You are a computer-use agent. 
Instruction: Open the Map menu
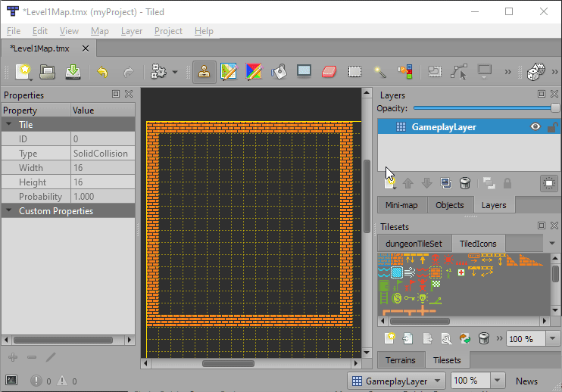click(x=99, y=31)
